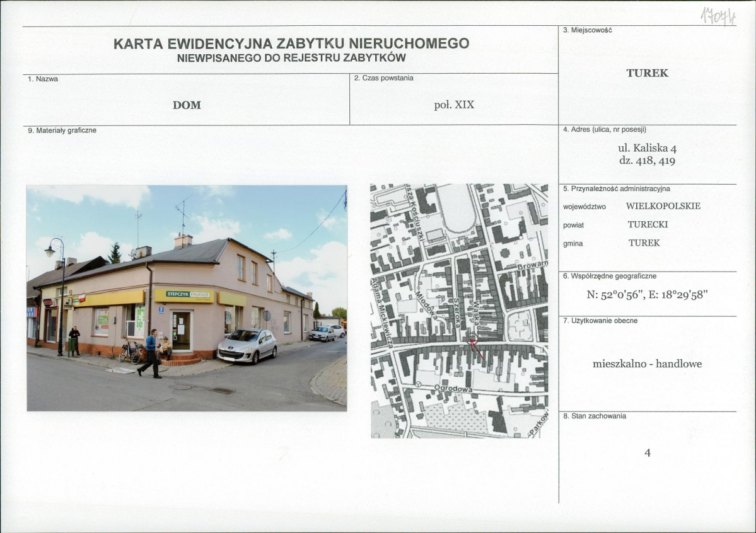This screenshot has width=756, height=533.
Task: Click the 'Miodowa' street label on the map
Action: coord(426,306)
